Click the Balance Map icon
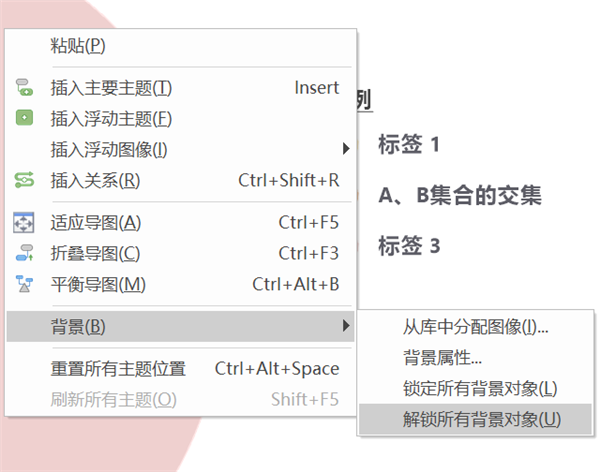This screenshot has width=600, height=472. tap(24, 284)
